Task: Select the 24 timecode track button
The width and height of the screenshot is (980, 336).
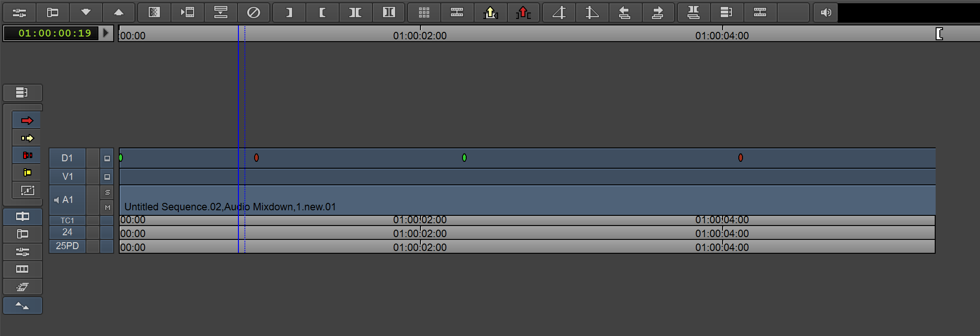Action: (x=67, y=232)
